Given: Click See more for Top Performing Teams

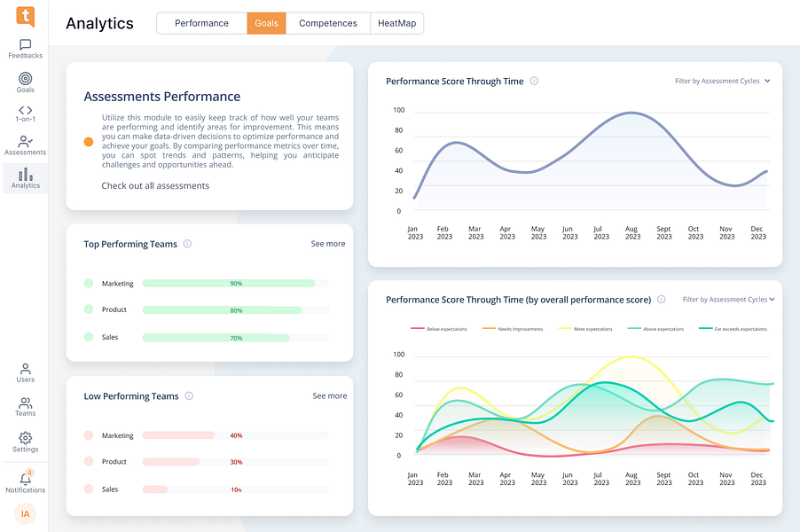Looking at the screenshot, I should click(328, 244).
